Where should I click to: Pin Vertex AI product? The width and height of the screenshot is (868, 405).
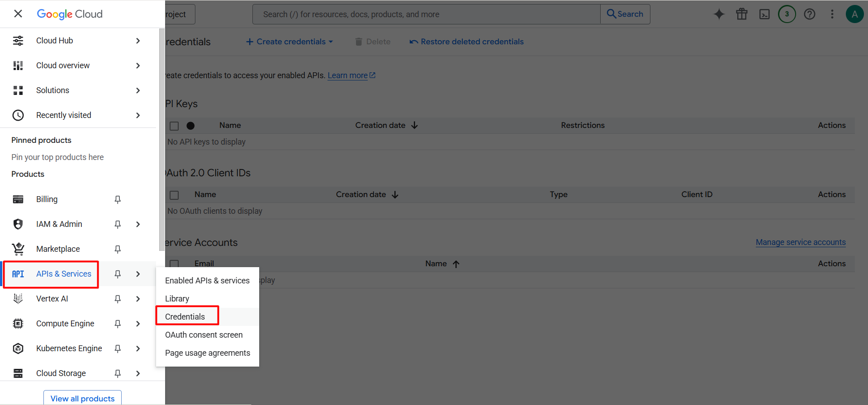(x=118, y=299)
